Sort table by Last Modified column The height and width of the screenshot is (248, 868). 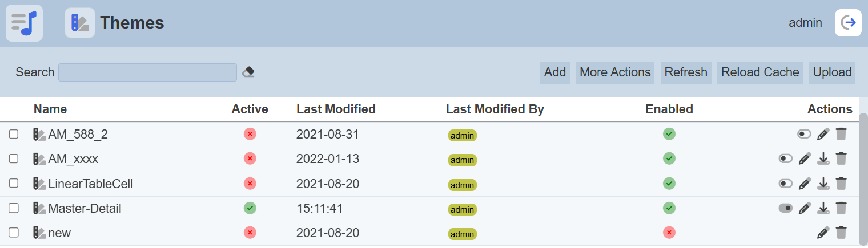[336, 109]
